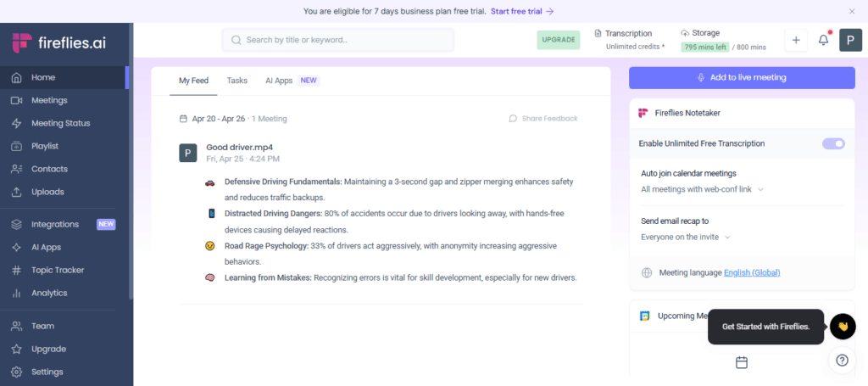Click the P avatar beside Good driver.mp4
Viewport: 868px width, 386px height.
click(x=188, y=153)
